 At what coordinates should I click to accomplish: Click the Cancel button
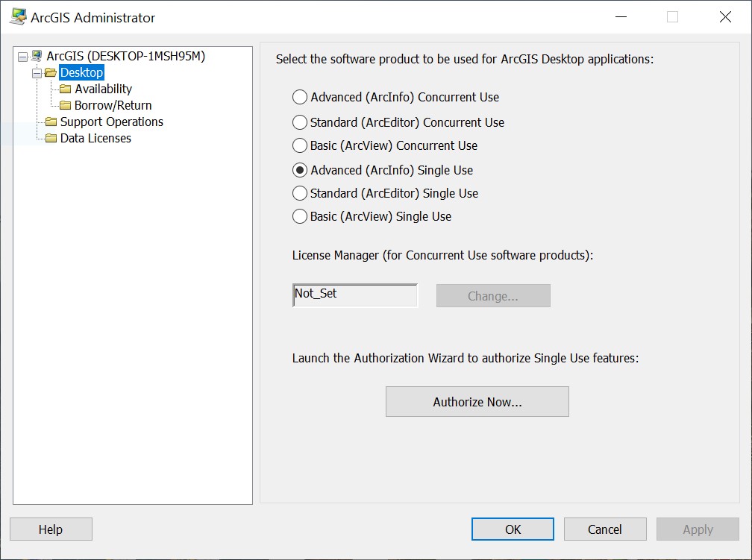point(605,529)
